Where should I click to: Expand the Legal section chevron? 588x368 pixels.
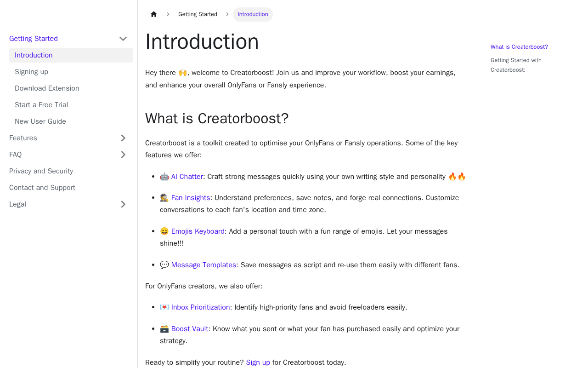pos(123,204)
